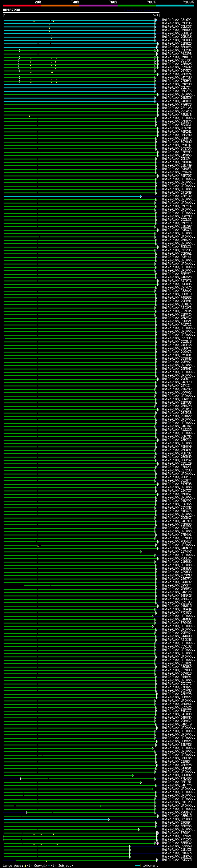The height and width of the screenshot is (868, 197).
Task: Select hit label UniRef100_C7B401
Action: [x=176, y=535]
